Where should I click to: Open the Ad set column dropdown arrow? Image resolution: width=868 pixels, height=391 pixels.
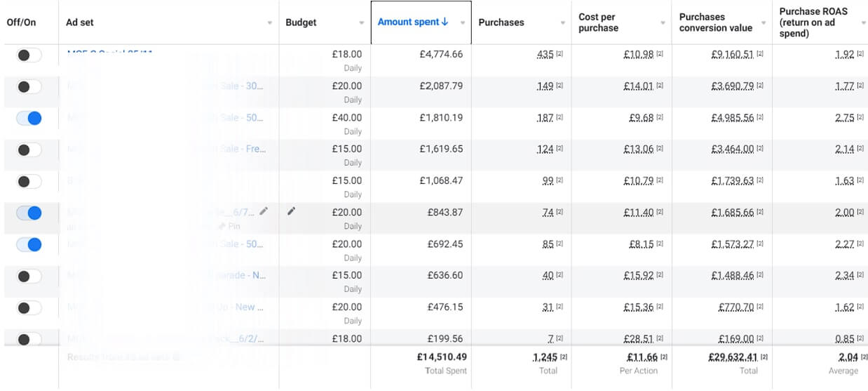click(x=269, y=23)
